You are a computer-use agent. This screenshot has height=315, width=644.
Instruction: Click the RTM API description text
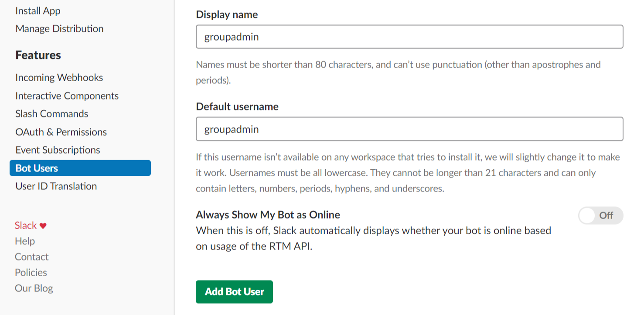pos(374,238)
